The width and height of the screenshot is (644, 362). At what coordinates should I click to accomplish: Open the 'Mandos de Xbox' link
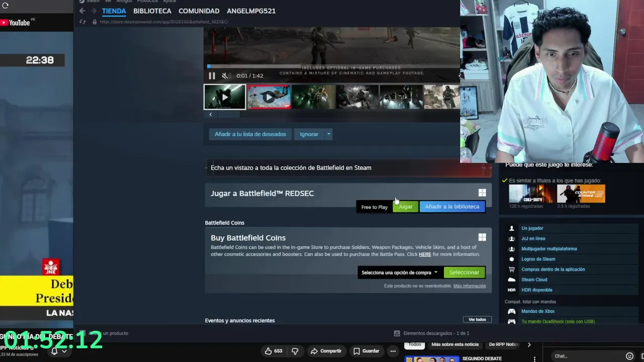point(538,312)
